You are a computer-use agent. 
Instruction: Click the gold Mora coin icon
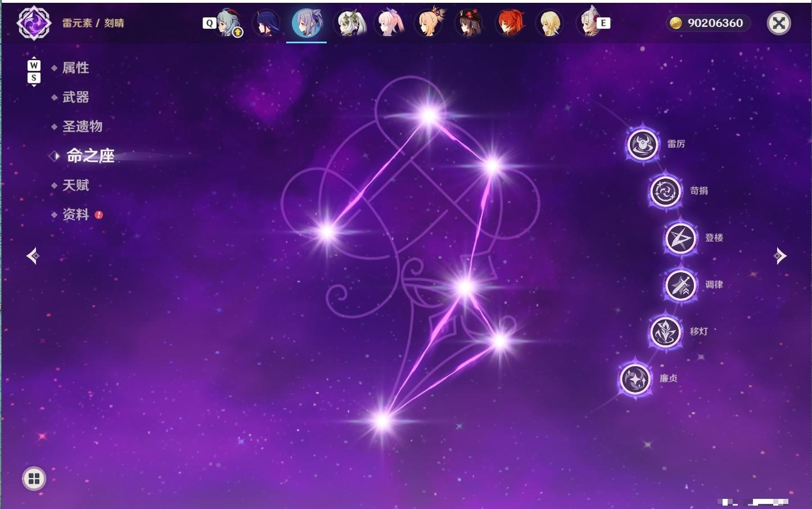[x=675, y=23]
